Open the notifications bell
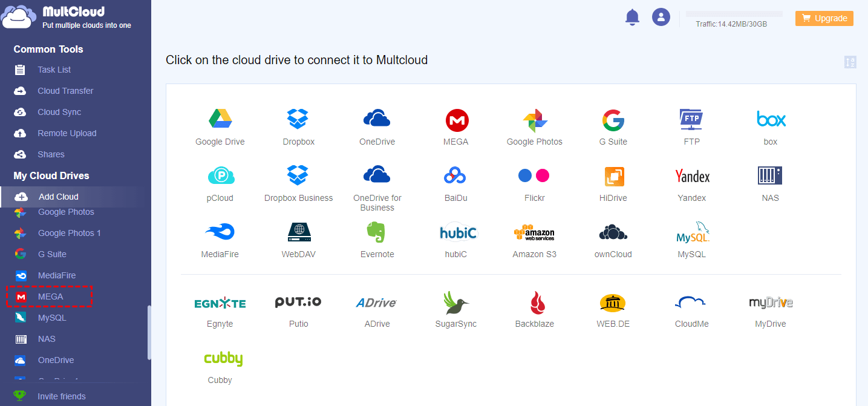 [x=632, y=18]
